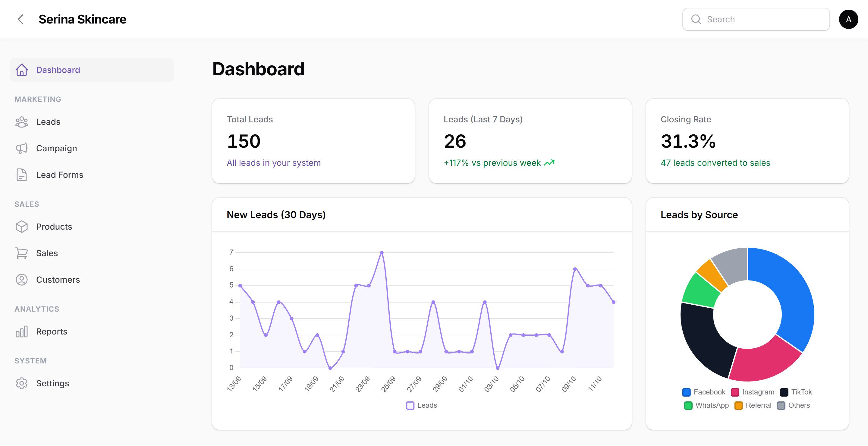This screenshot has height=446, width=868.
Task: Click the Leads people icon in sidebar
Action: coord(22,122)
